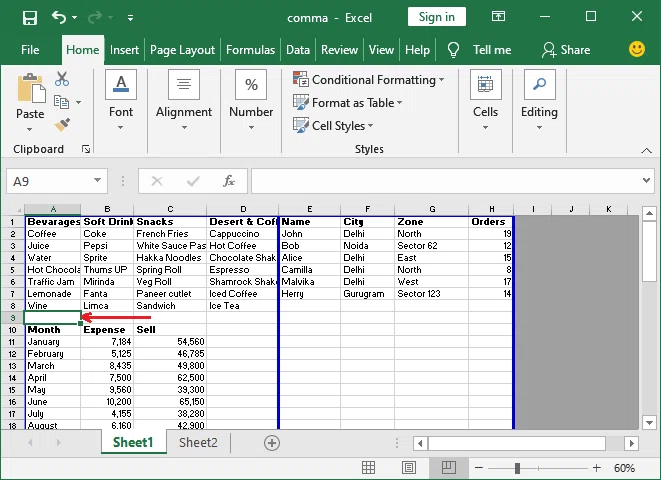Switch to the Review tab
Viewport: 661px width, 480px height.
click(x=339, y=50)
